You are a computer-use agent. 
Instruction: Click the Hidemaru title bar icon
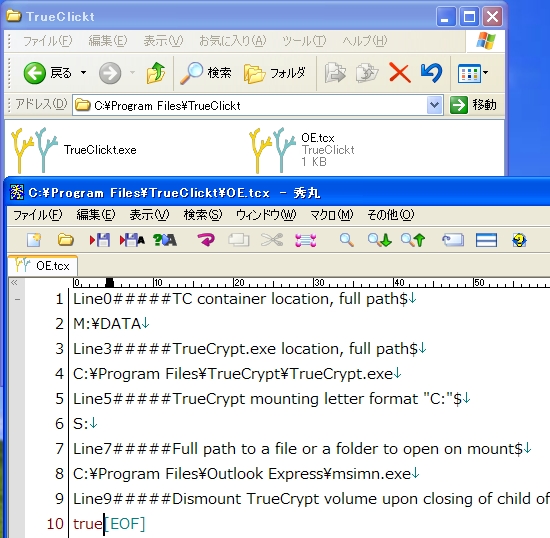click(x=16, y=192)
